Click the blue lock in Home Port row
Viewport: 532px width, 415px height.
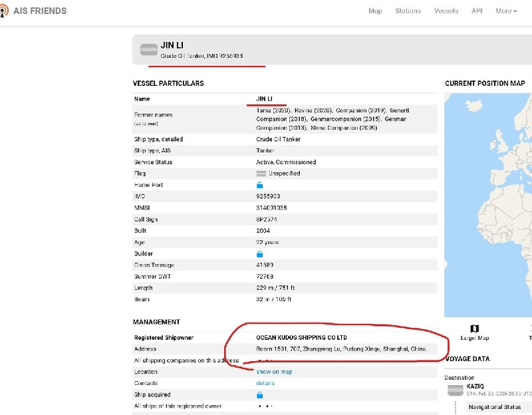[259, 185]
